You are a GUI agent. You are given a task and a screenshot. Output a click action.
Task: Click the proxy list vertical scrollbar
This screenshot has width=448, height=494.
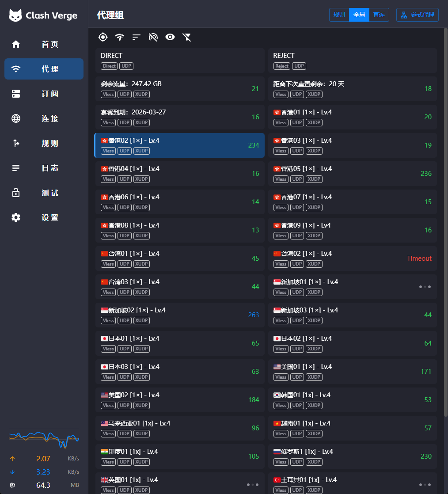tap(445, 221)
